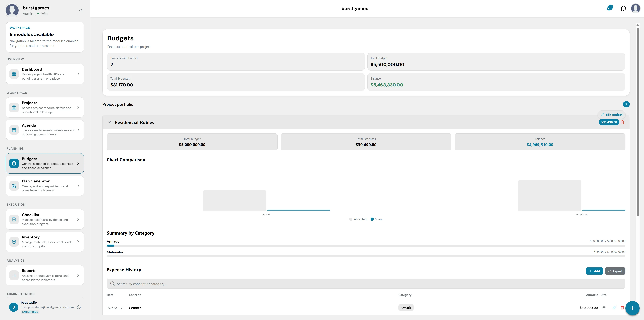The image size is (644, 320).
Task: Focus the expense search field
Action: pyautogui.click(x=366, y=284)
